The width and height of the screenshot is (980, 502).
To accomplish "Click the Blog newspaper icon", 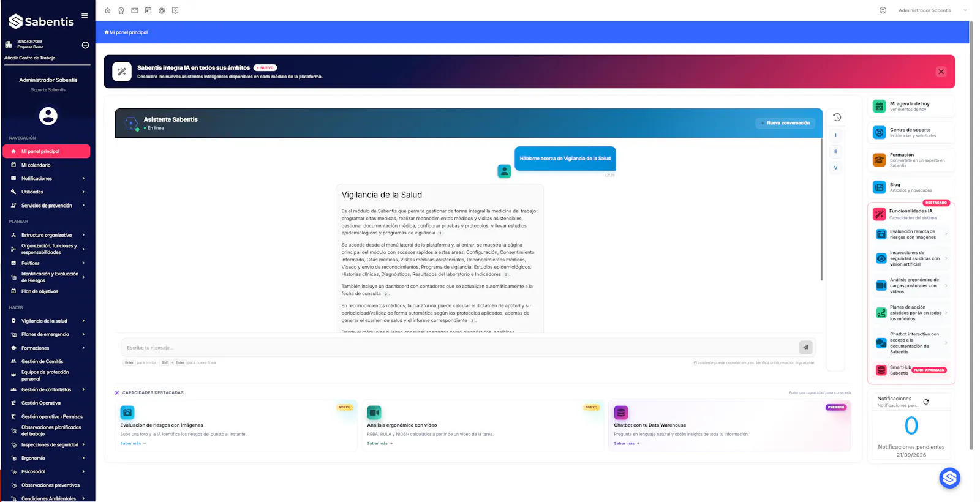I will point(879,187).
